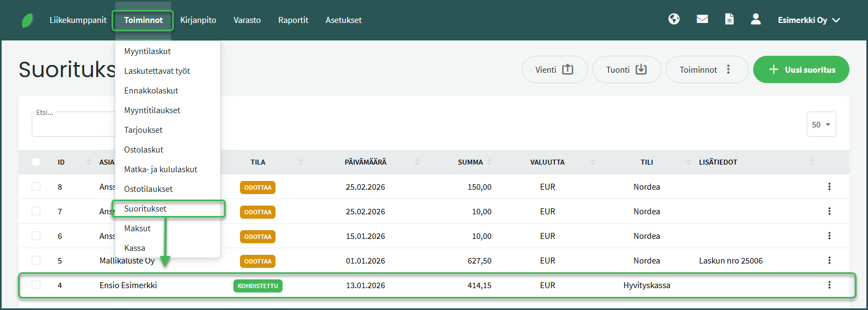Open the user profile icon
The height and width of the screenshot is (310, 868).
(x=755, y=19)
